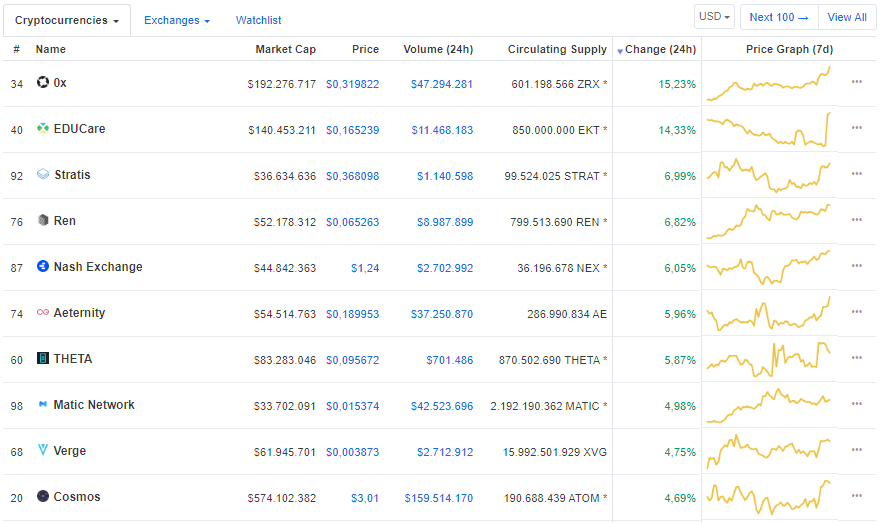The image size is (880, 523).
Task: Open the EDUCare 7-day price graph
Action: point(768,130)
